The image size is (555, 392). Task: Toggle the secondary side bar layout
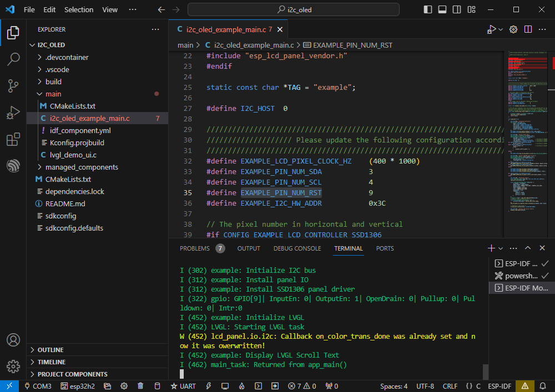pos(457,9)
